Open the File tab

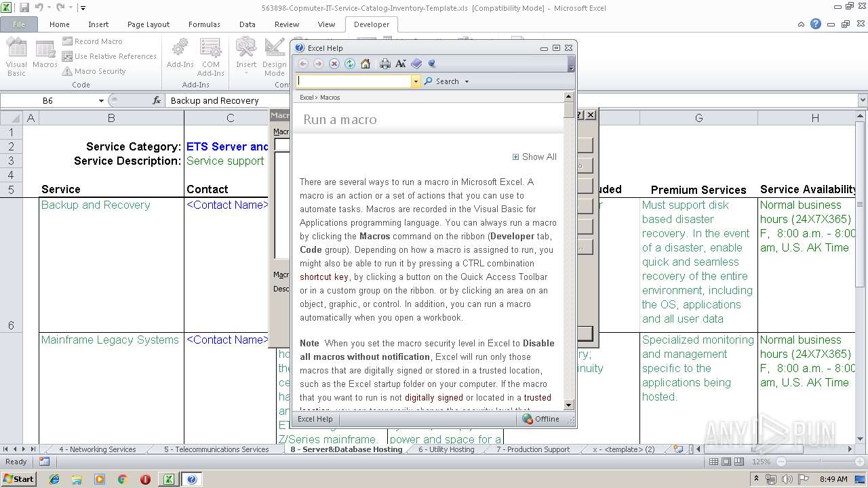[x=19, y=24]
